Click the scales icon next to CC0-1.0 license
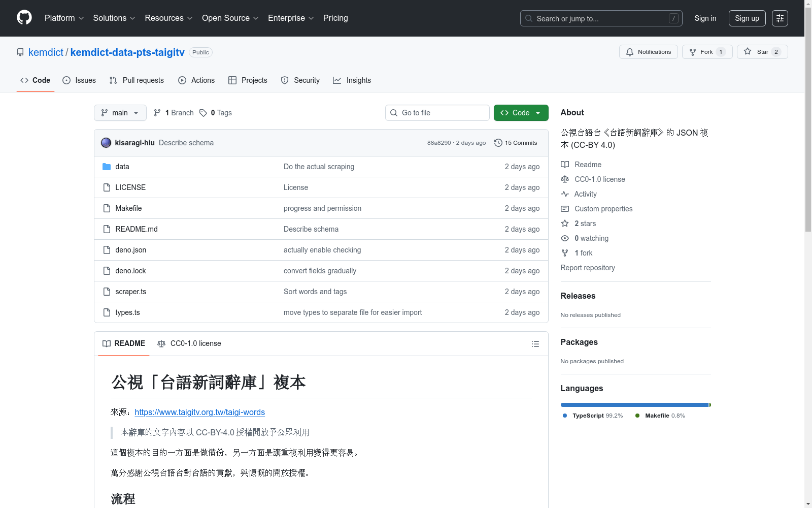Viewport: 812px width, 508px height. pyautogui.click(x=565, y=179)
